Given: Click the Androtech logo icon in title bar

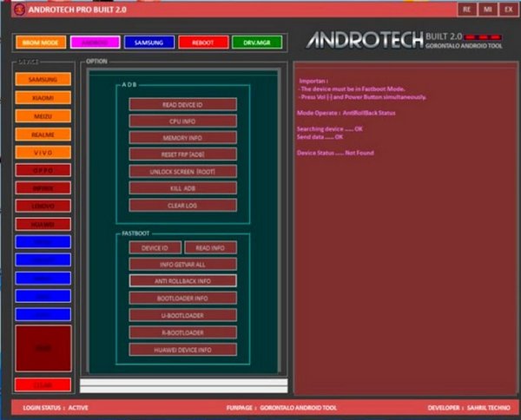Looking at the screenshot, I should pos(19,10).
